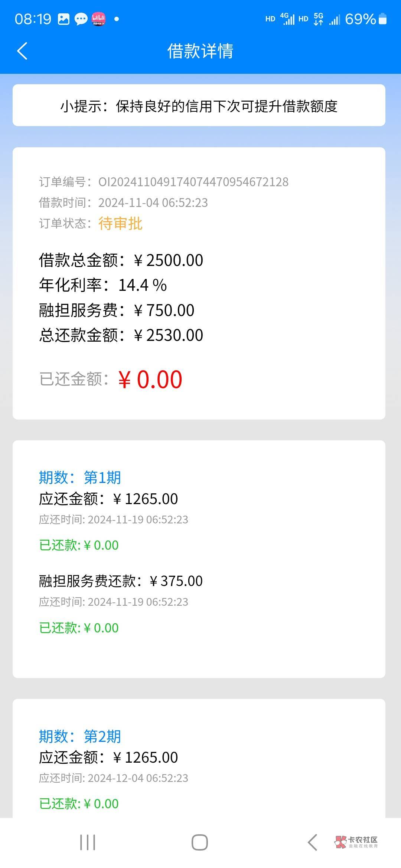The width and height of the screenshot is (401, 868).
Task: Tap the 年化利率 14.4% line
Action: pos(103,285)
